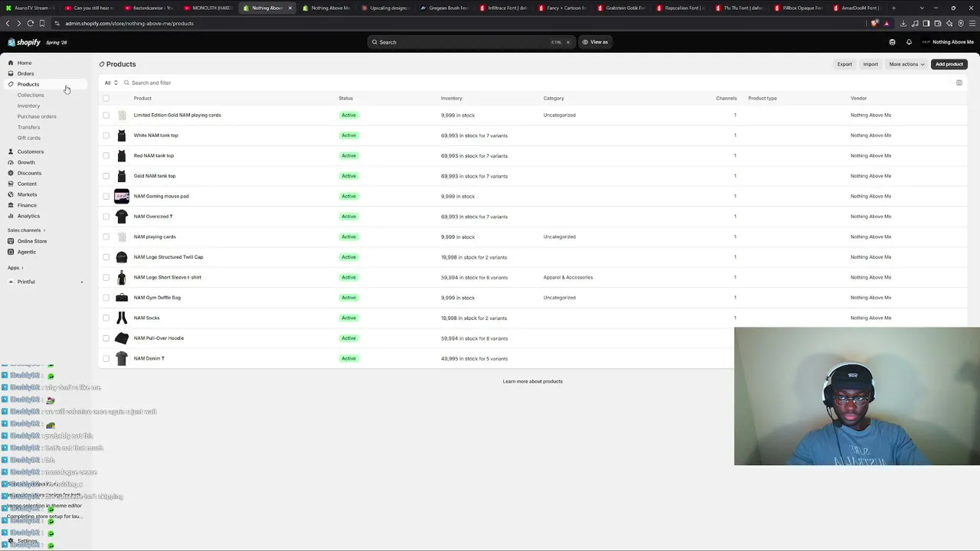Click the NAM Logo Structured Twill Cap thumbnail

click(x=122, y=257)
